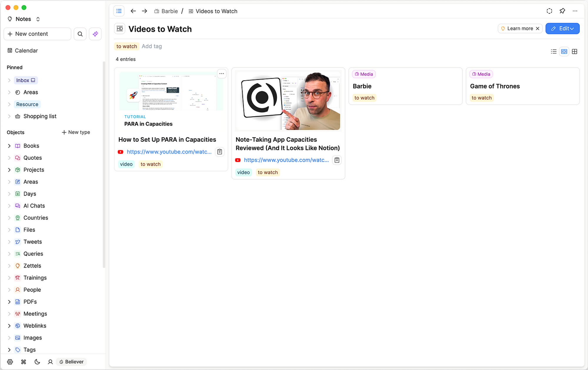
Task: Switch to list view
Action: coord(554,51)
